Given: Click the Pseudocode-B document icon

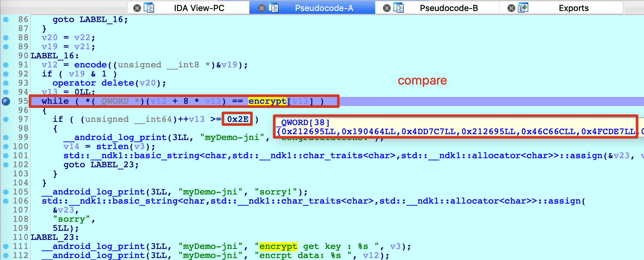Looking at the screenshot, I should (x=399, y=8).
